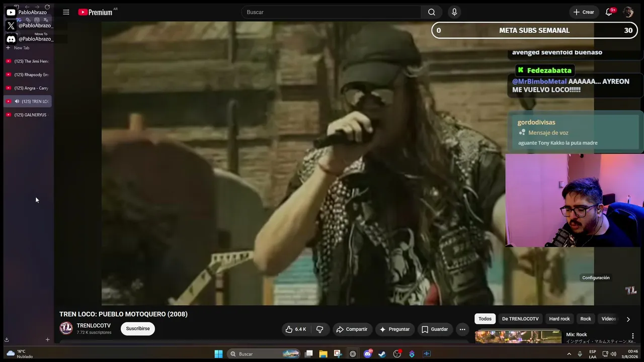644x362 pixels.
Task: Open the YouTube guide hamburger menu
Action: [66, 12]
